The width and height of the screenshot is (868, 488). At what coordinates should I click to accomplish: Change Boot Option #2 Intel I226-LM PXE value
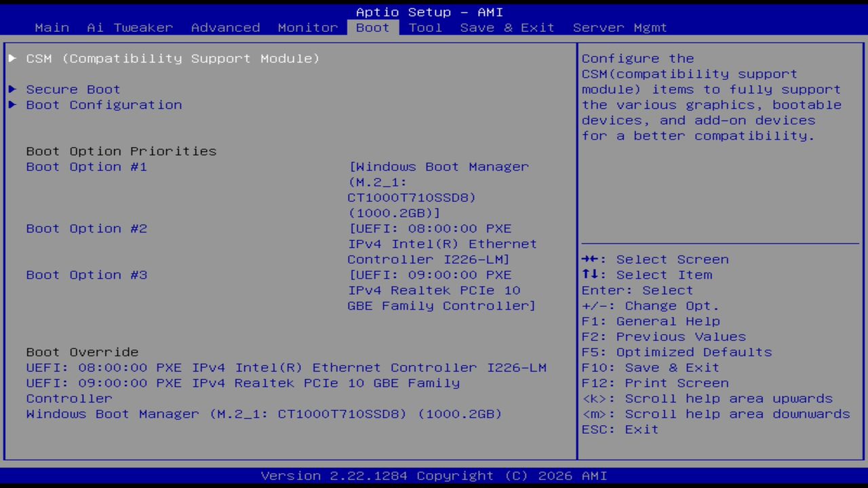point(442,244)
